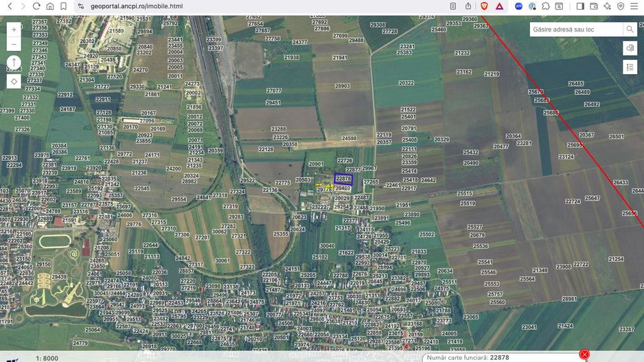Viewport: 644px width, 362px height.
Task: Click parcel label 29554
Action: coord(179,199)
